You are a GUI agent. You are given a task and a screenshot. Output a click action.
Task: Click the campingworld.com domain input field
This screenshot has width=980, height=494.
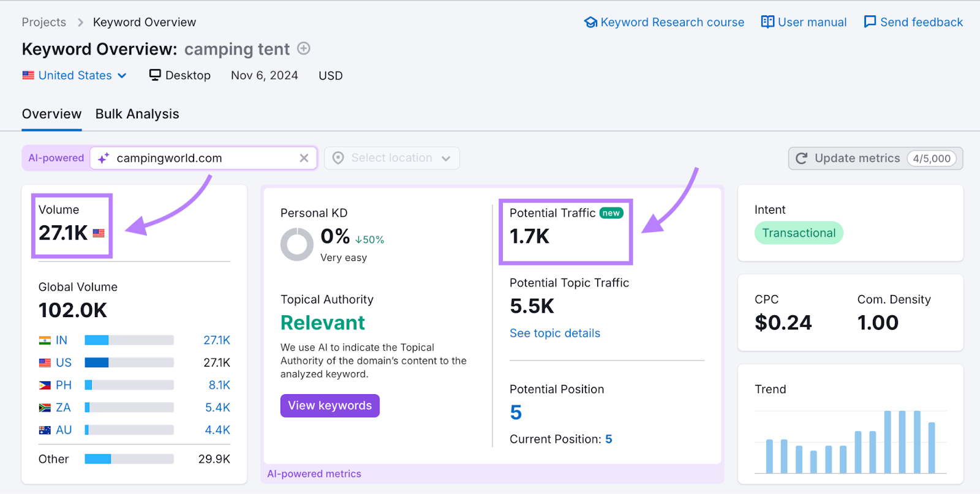coord(202,158)
